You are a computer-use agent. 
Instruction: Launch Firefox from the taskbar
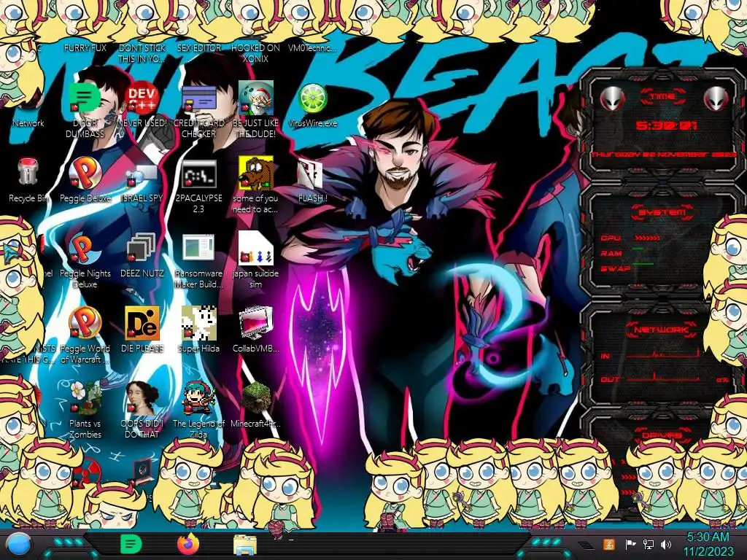coord(187,544)
